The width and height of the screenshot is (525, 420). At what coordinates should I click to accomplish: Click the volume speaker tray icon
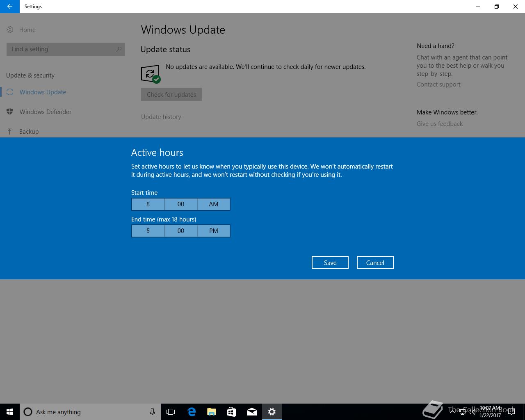tap(472, 411)
